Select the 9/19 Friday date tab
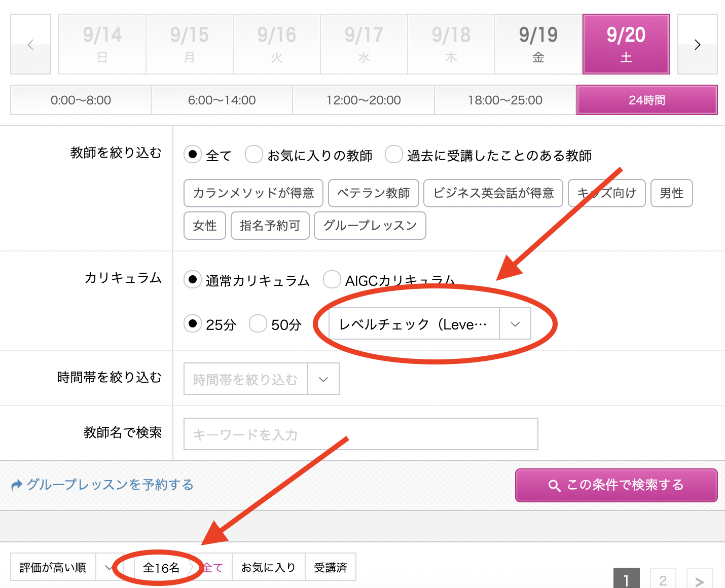This screenshot has height=588, width=725. [538, 45]
